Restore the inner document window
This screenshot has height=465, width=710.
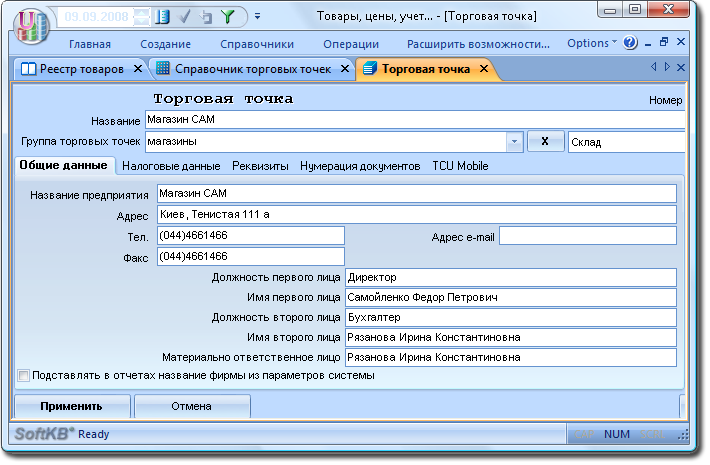pyautogui.click(x=664, y=42)
